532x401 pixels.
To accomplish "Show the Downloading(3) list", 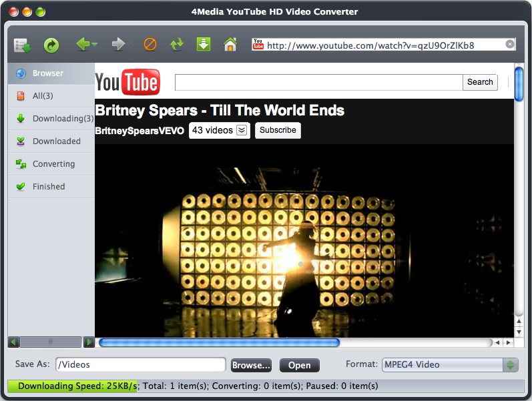I will 51,119.
